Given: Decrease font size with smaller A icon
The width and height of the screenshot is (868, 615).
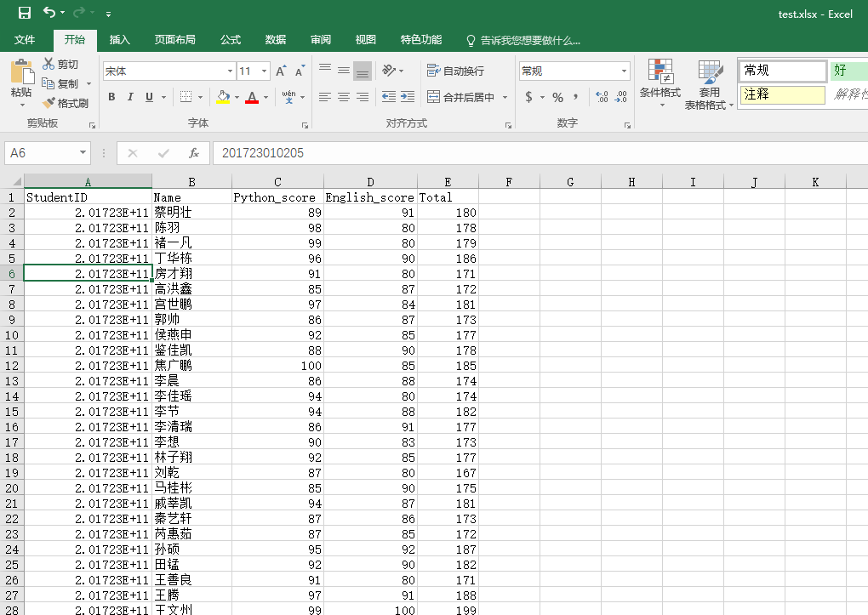Looking at the screenshot, I should [x=300, y=71].
